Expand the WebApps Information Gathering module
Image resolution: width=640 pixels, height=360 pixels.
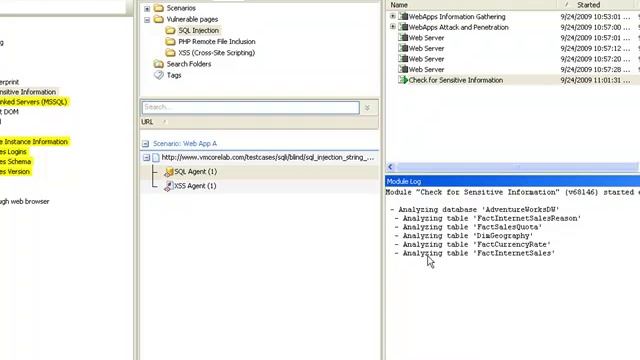click(392, 16)
